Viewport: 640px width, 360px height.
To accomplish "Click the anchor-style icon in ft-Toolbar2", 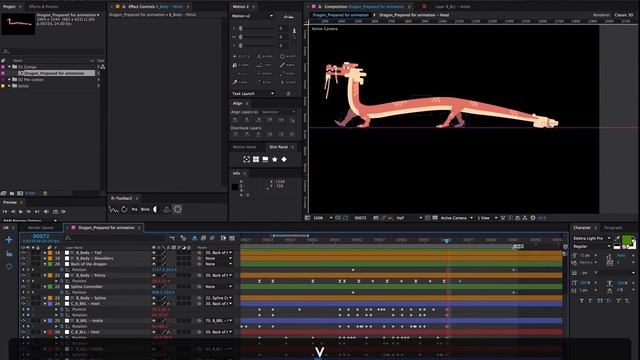I will coord(167,209).
